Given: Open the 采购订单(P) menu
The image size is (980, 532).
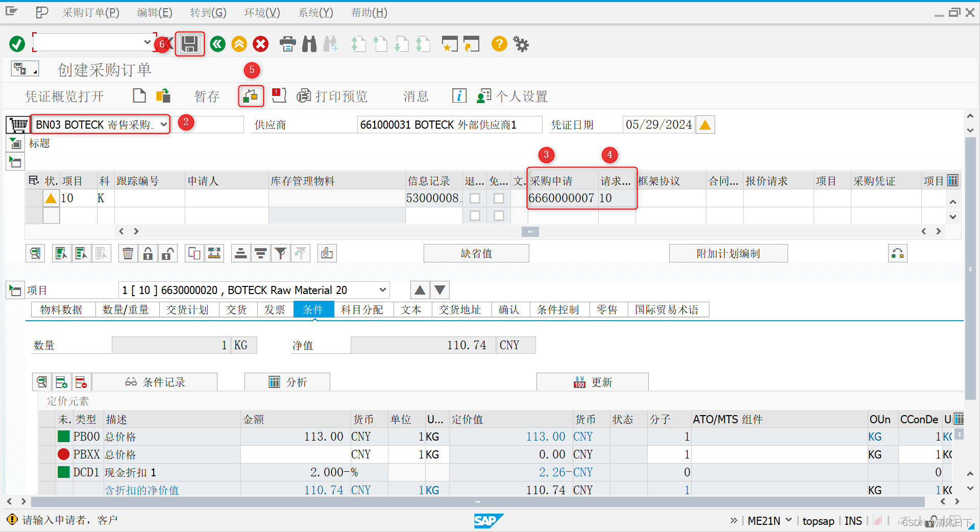Looking at the screenshot, I should tap(91, 12).
